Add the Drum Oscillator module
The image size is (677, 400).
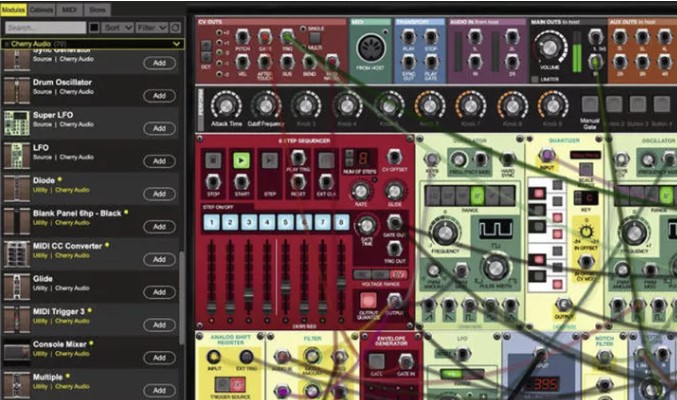[159, 95]
